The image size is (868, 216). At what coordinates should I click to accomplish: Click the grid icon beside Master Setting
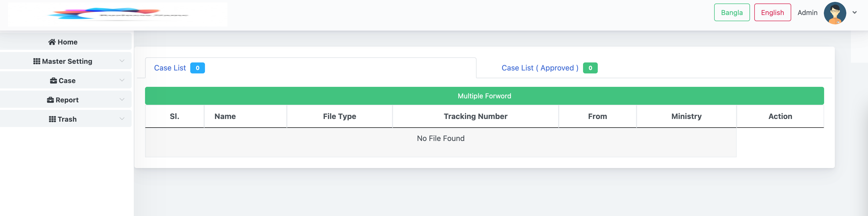37,61
